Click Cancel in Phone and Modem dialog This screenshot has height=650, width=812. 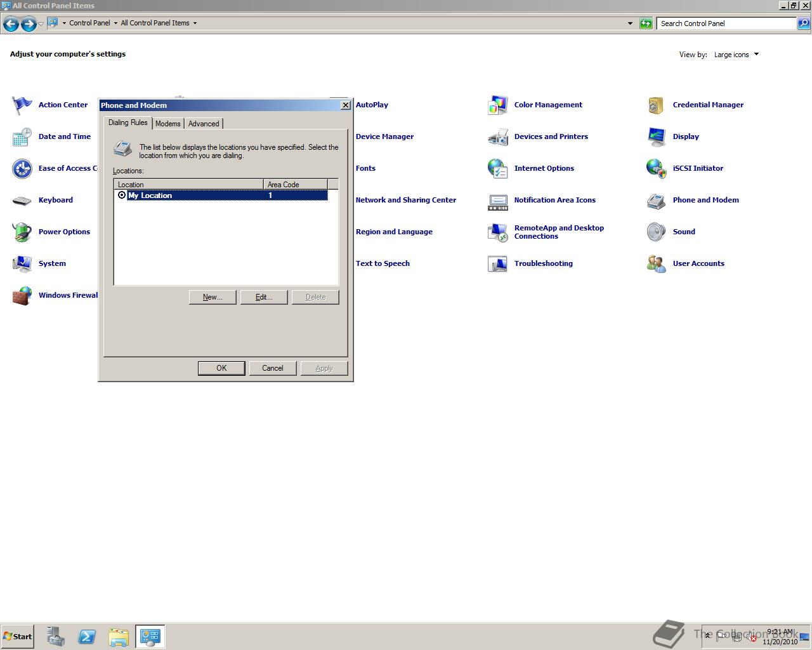coord(273,368)
